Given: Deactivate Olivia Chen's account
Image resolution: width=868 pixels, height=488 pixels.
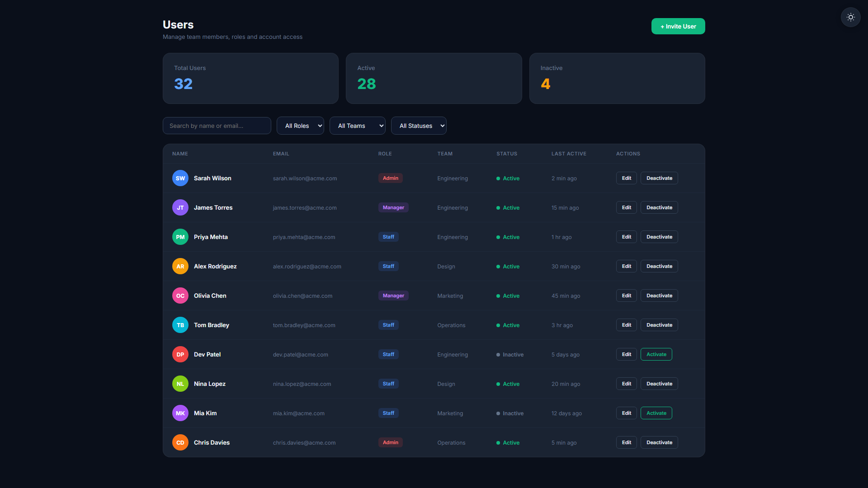Looking at the screenshot, I should (x=659, y=296).
